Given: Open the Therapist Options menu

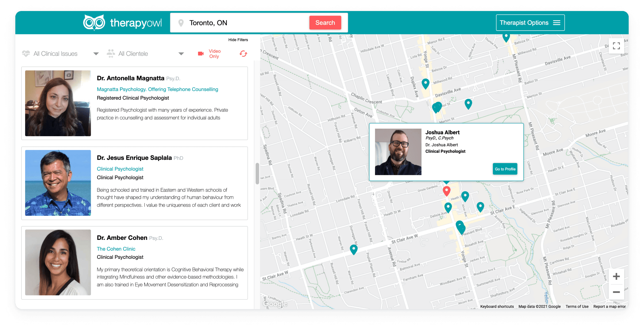Looking at the screenshot, I should (x=530, y=23).
